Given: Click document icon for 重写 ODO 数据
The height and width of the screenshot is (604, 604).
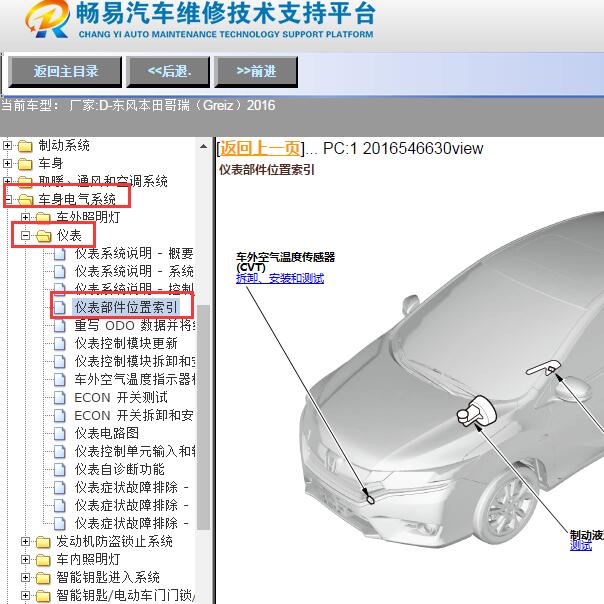Looking at the screenshot, I should tap(59, 325).
